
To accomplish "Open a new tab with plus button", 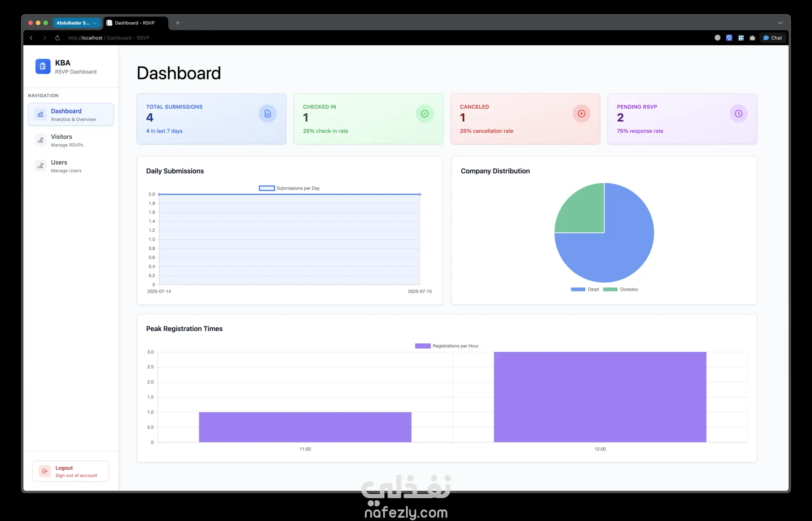I will 178,23.
